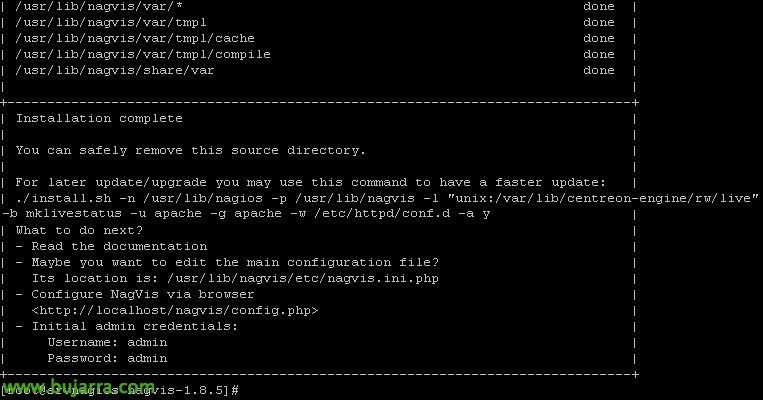This screenshot has height=400, width=763.
Task: Click "done" status beside the share/var line
Action: coord(598,70)
